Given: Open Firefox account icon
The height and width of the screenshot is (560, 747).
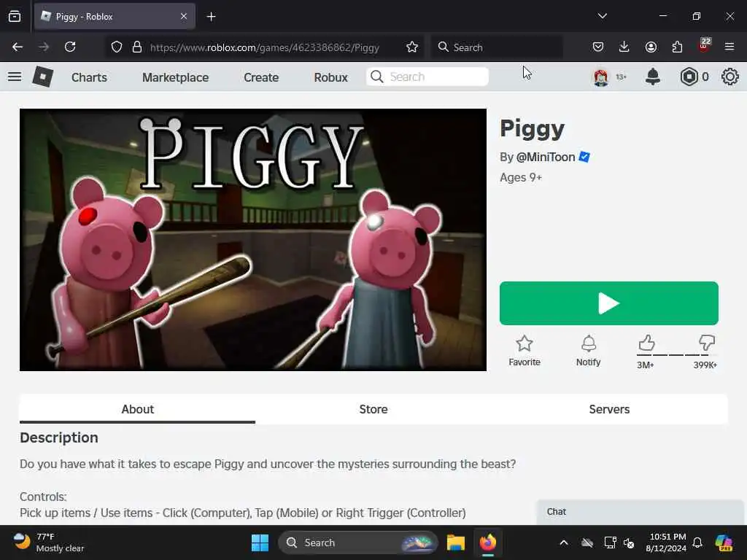Looking at the screenshot, I should 651,47.
